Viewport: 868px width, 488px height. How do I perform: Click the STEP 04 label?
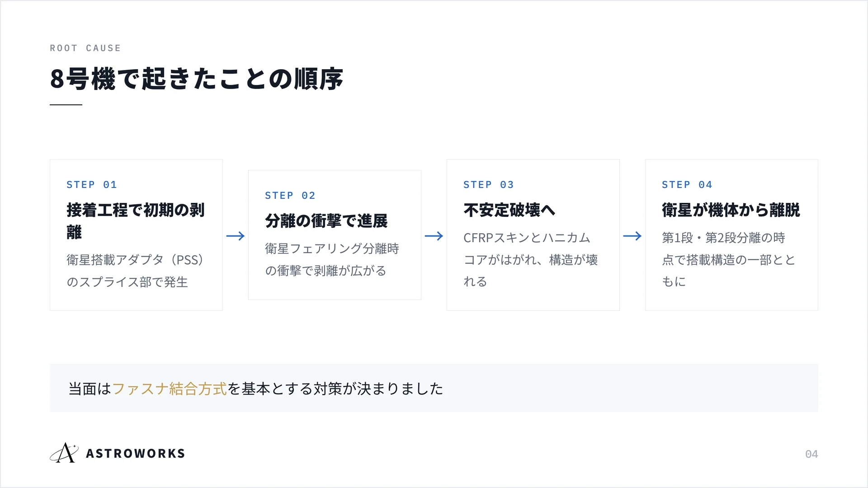(x=687, y=185)
